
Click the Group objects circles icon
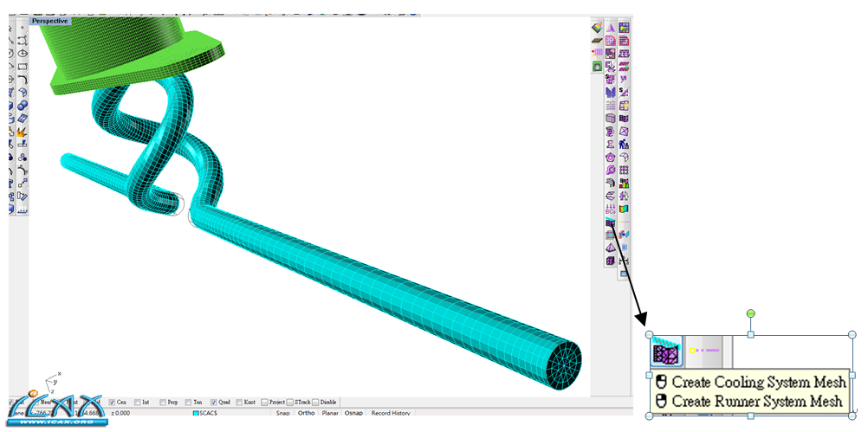(x=23, y=158)
